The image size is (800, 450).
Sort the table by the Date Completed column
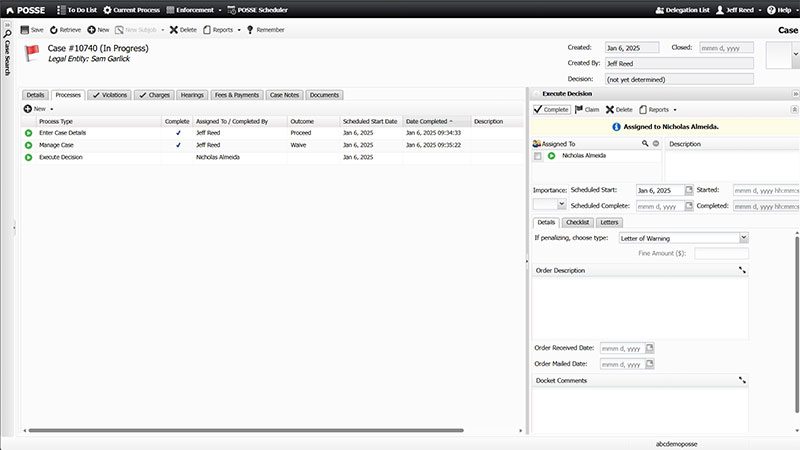pos(436,121)
